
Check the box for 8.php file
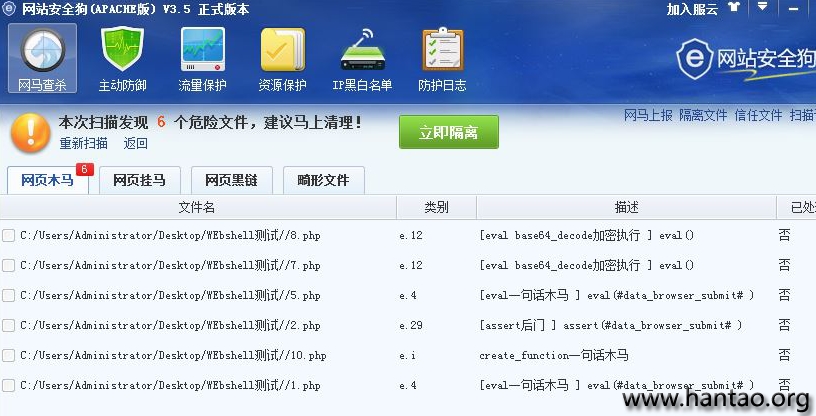pyautogui.click(x=9, y=236)
